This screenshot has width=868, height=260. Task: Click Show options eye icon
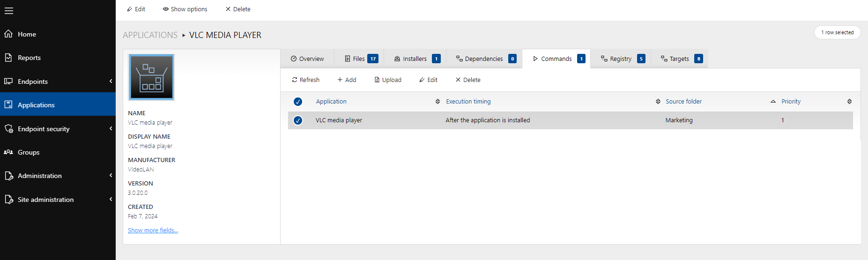click(x=166, y=9)
